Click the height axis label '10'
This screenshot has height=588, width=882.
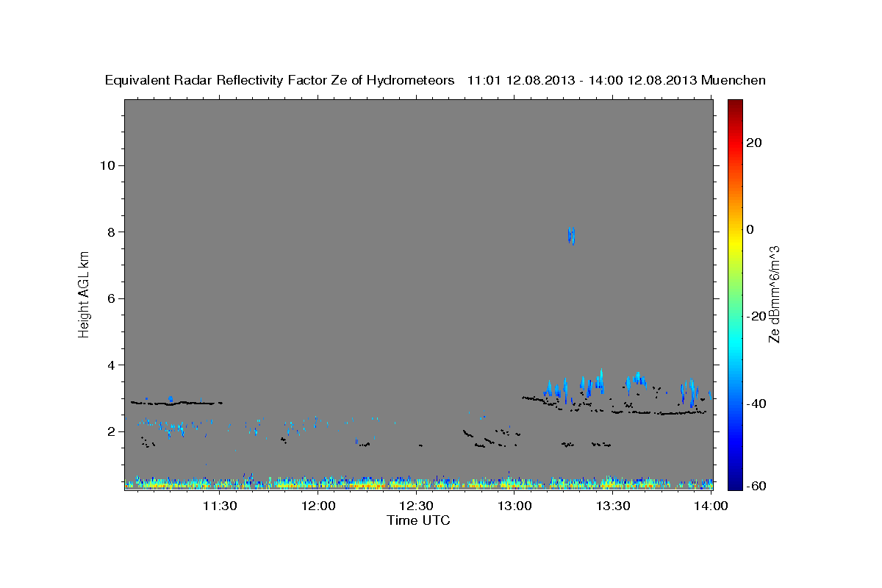107,165
